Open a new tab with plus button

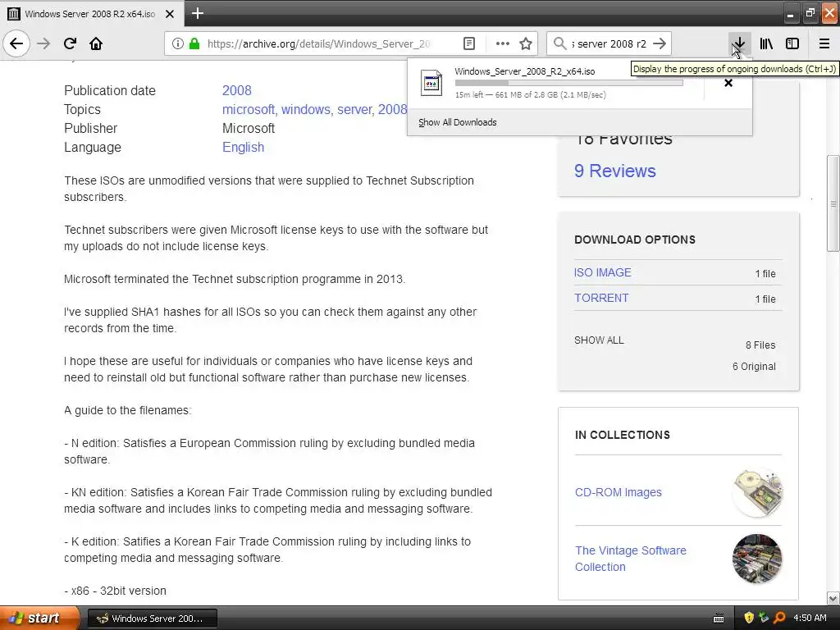197,13
